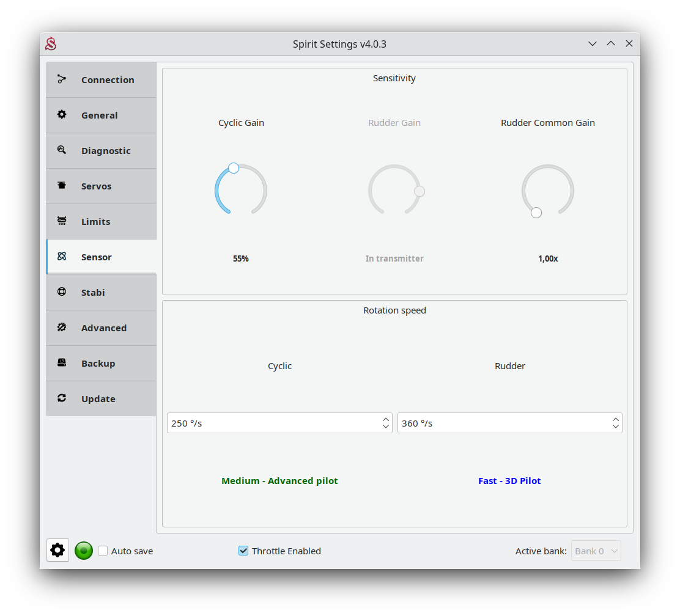Uncheck the Throttle Enabled checkbox
This screenshot has height=616, width=680.
[243, 551]
